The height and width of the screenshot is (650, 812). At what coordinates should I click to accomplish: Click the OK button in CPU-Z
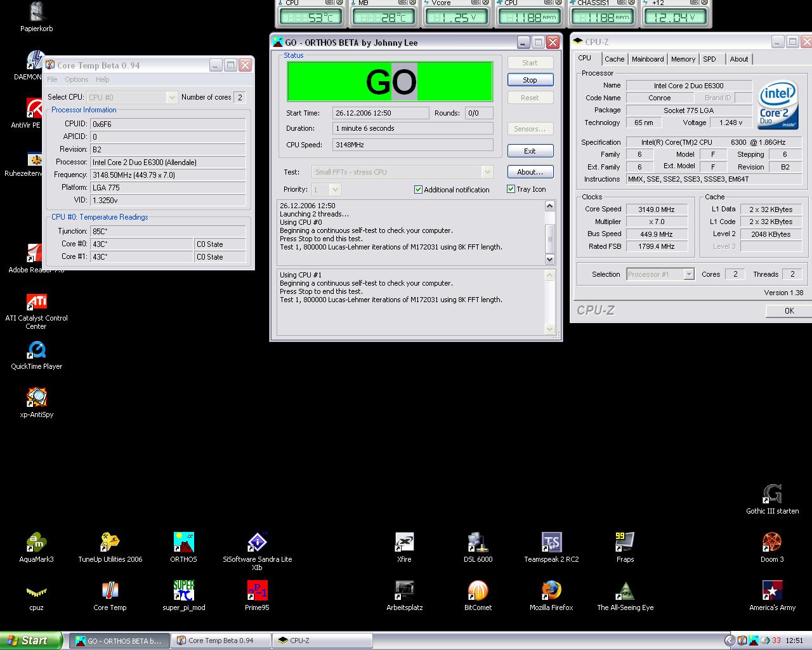789,310
